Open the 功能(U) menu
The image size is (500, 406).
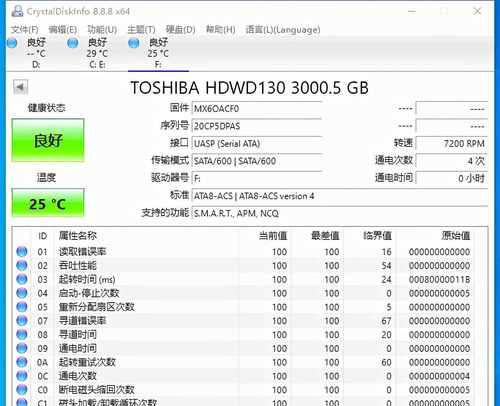point(102,30)
